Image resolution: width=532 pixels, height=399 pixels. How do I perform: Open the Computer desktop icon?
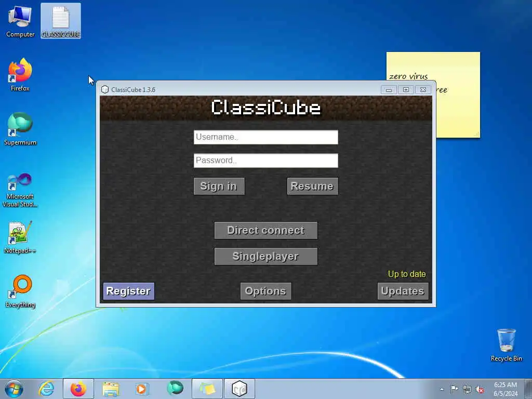[20, 22]
